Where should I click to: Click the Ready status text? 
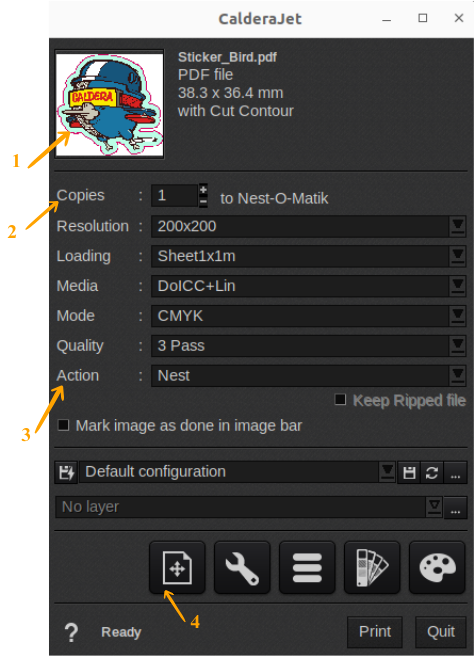[121, 632]
